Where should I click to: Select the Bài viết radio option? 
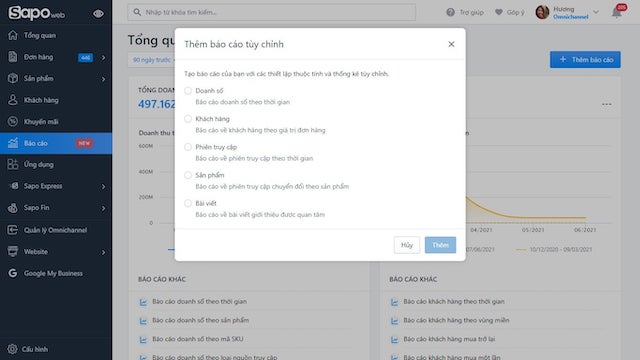188,203
